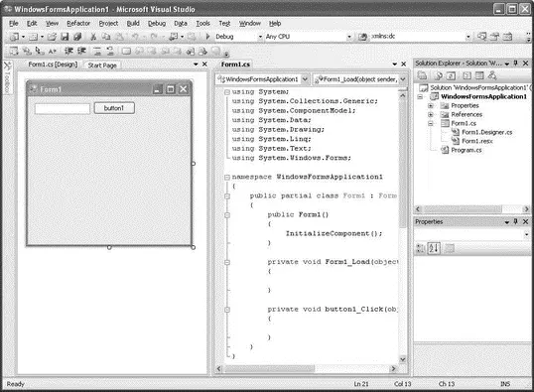Click button1 on the Form1 designer

(x=114, y=108)
